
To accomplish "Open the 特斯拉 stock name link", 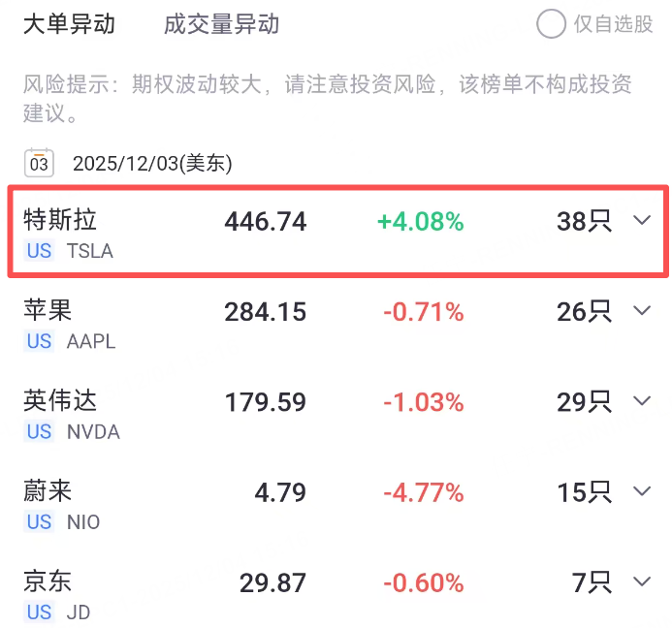I will (60, 220).
